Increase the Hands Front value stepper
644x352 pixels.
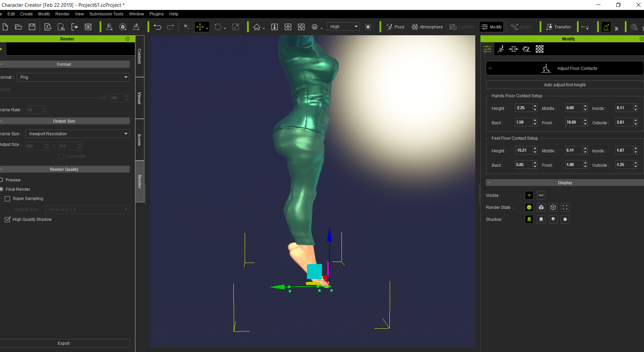[x=585, y=120]
